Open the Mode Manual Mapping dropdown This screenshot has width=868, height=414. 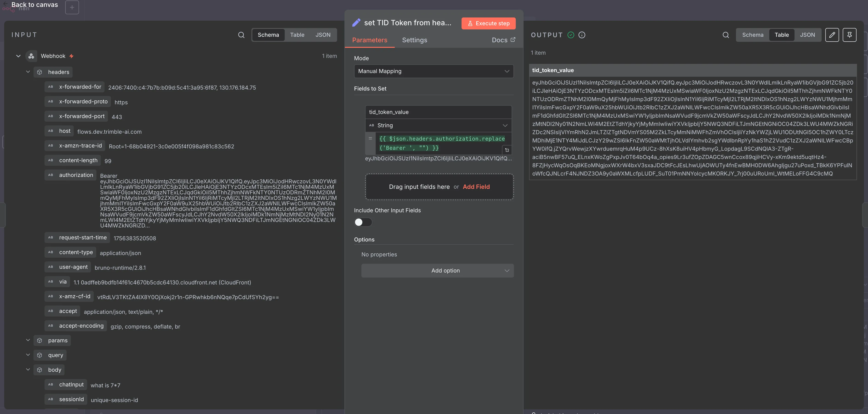pyautogui.click(x=434, y=71)
